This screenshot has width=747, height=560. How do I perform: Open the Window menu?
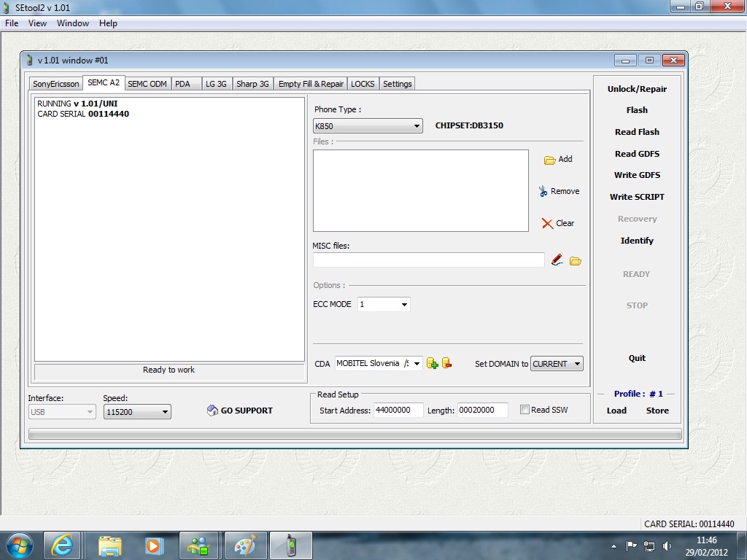click(73, 23)
